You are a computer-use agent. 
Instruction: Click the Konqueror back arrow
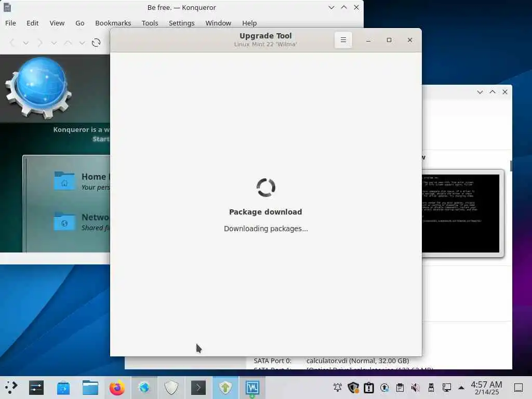coord(12,43)
